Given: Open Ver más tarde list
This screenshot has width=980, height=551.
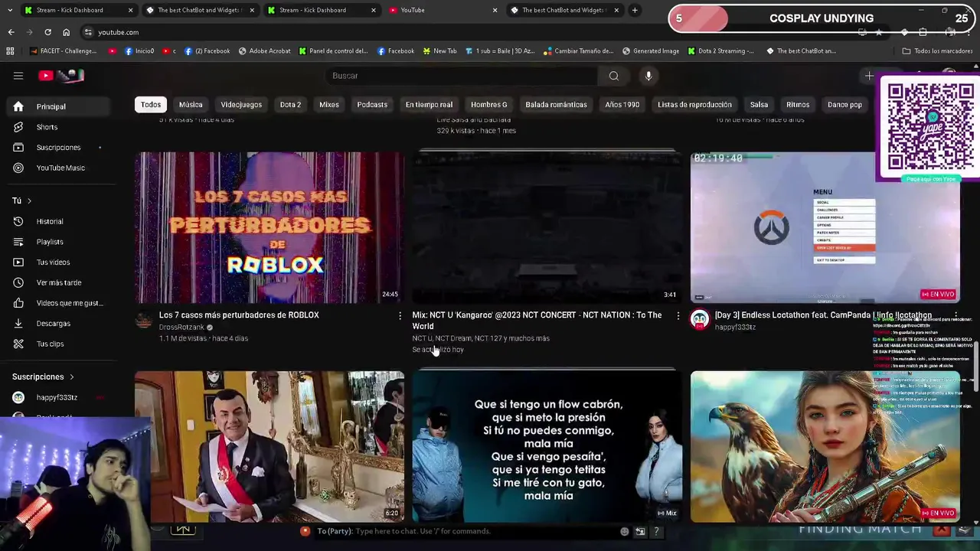Looking at the screenshot, I should (58, 282).
